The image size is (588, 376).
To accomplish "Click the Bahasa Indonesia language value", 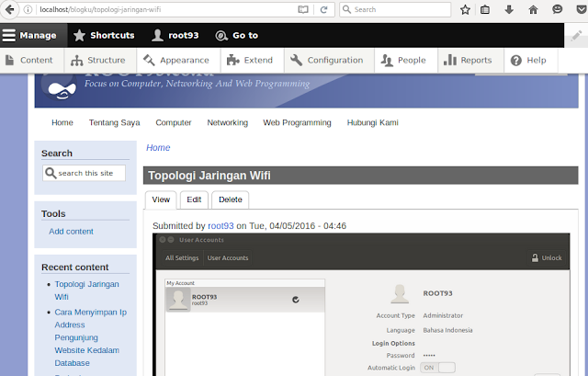I will pos(447,330).
